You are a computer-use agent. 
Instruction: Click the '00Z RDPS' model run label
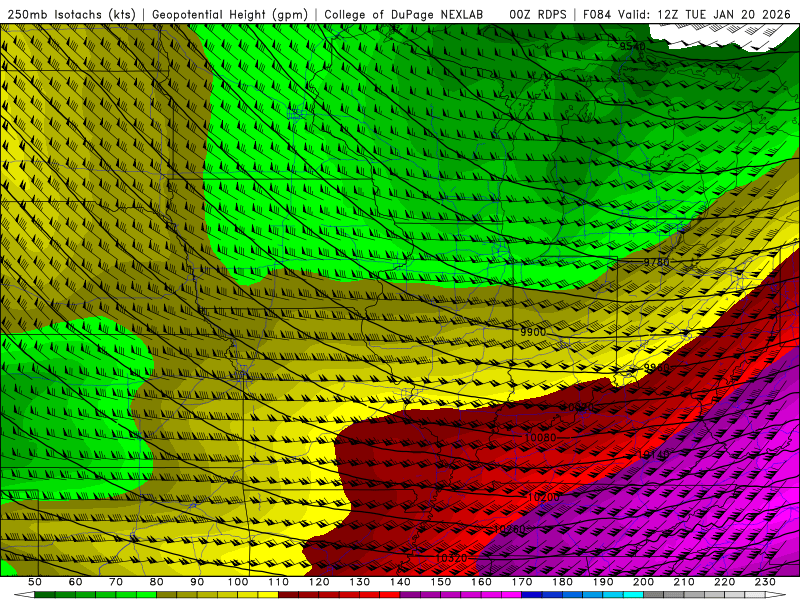coord(537,15)
